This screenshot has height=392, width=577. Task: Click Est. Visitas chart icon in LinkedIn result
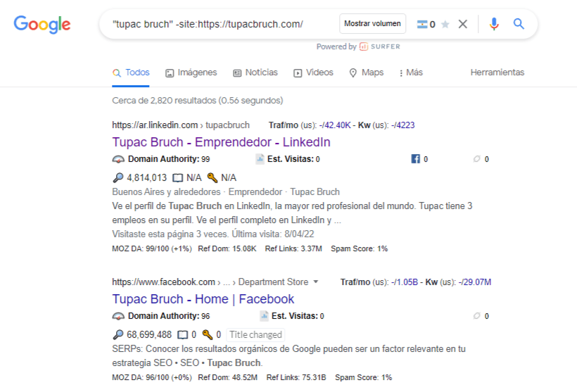pos(260,159)
